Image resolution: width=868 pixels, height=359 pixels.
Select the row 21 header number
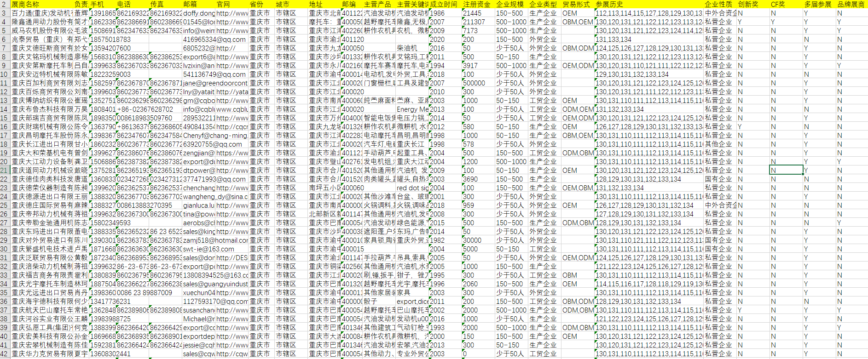tap(4, 171)
